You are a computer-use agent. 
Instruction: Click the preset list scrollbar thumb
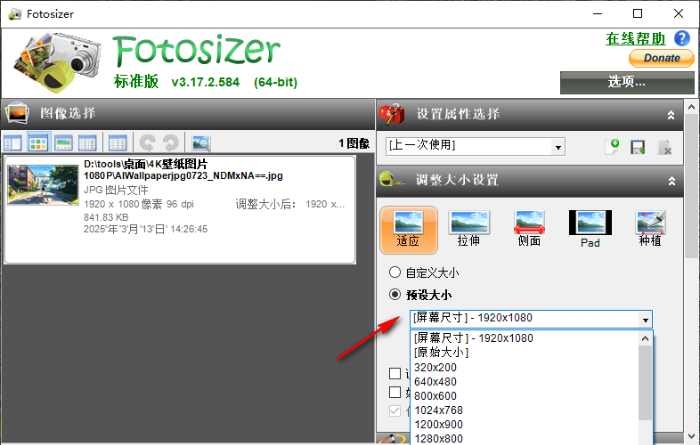click(645, 383)
